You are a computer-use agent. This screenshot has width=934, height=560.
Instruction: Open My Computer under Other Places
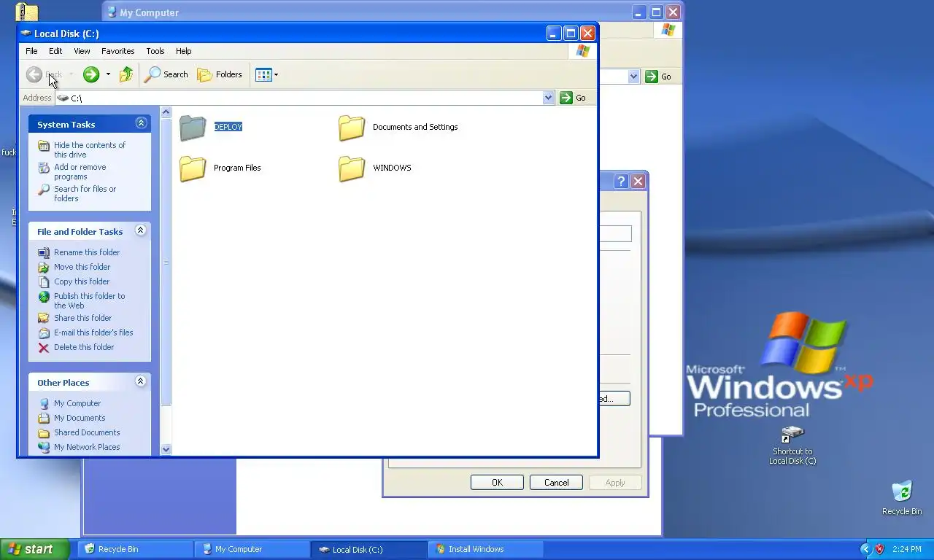[77, 403]
